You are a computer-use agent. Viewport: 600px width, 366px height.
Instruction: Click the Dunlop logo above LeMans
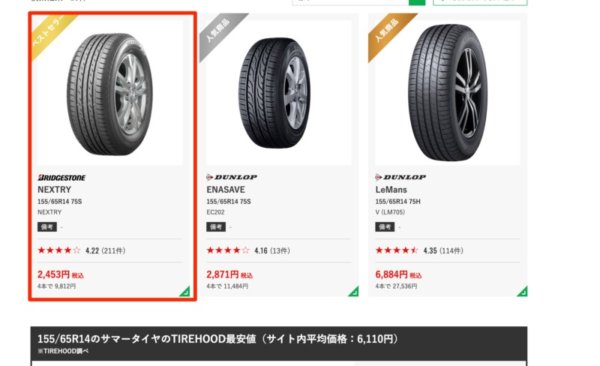[x=400, y=177]
